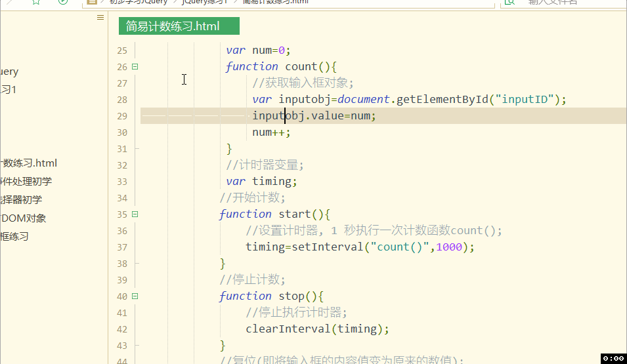Click line number 29 in the gutter

click(x=122, y=116)
